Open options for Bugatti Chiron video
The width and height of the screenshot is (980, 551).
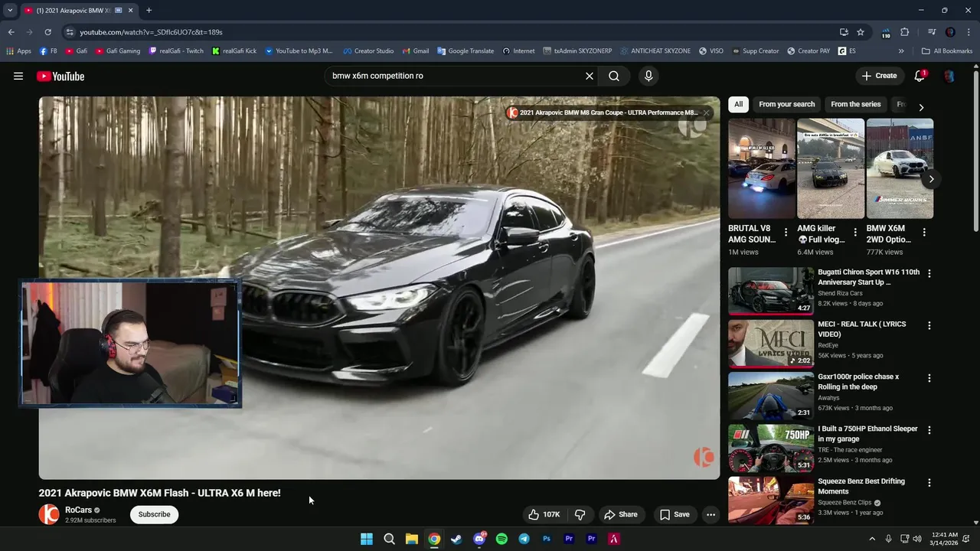click(x=929, y=273)
